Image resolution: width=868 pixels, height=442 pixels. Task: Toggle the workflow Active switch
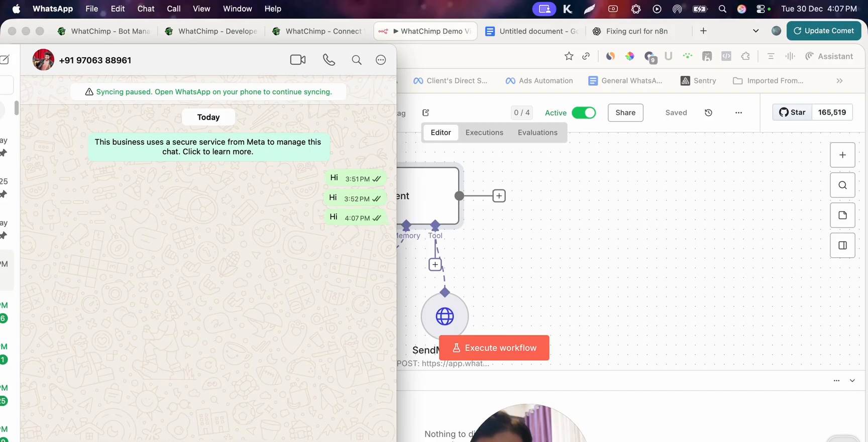[x=584, y=113]
